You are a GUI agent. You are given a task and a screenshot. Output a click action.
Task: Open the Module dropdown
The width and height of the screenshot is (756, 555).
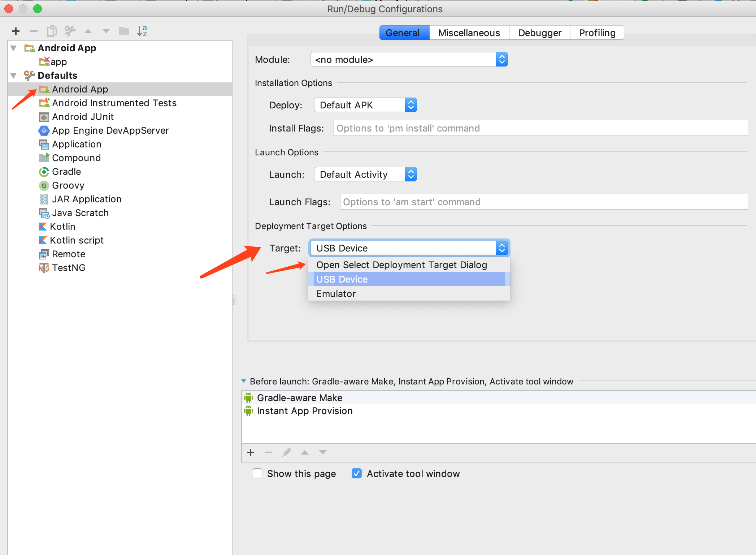click(x=409, y=59)
